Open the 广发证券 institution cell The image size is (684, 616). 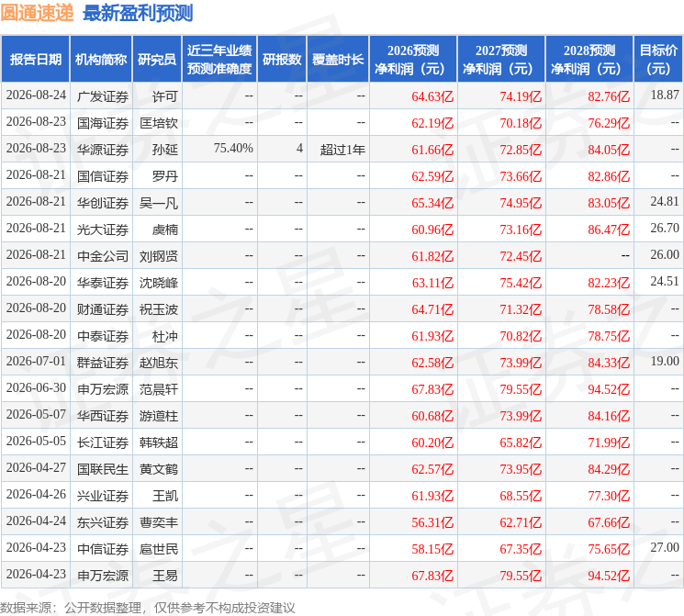(x=103, y=96)
